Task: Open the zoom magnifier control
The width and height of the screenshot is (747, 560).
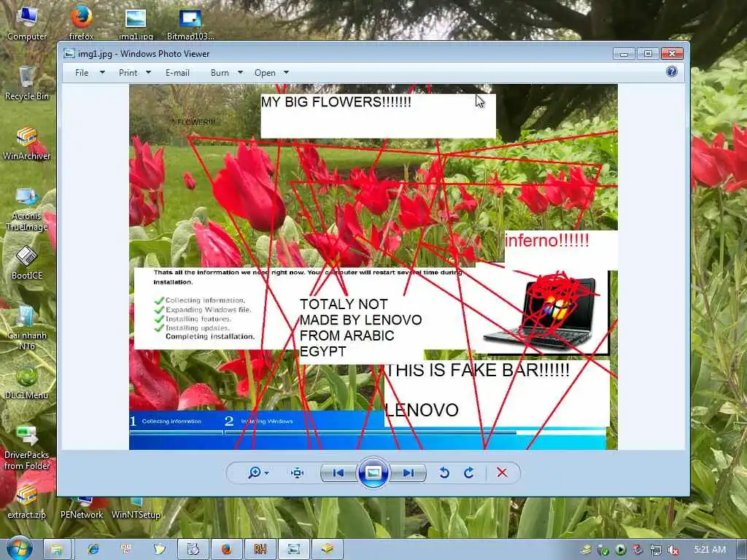Action: click(255, 472)
